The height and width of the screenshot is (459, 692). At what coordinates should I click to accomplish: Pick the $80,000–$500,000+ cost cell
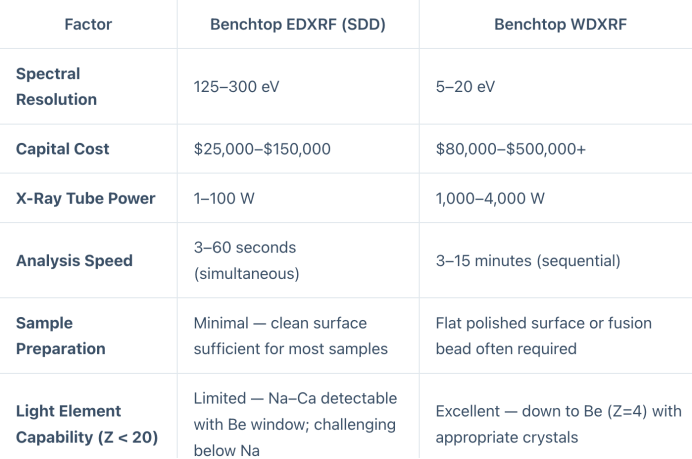511,149
